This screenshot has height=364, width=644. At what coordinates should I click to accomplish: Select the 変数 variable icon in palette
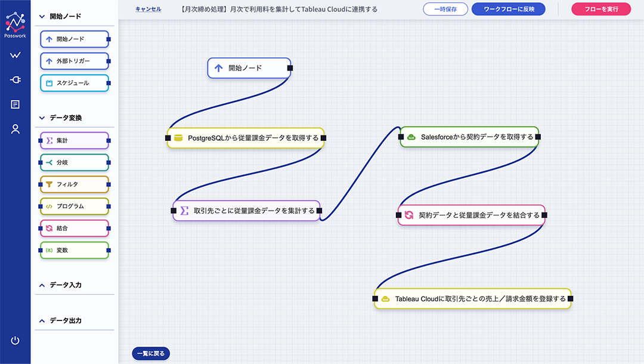click(x=49, y=250)
